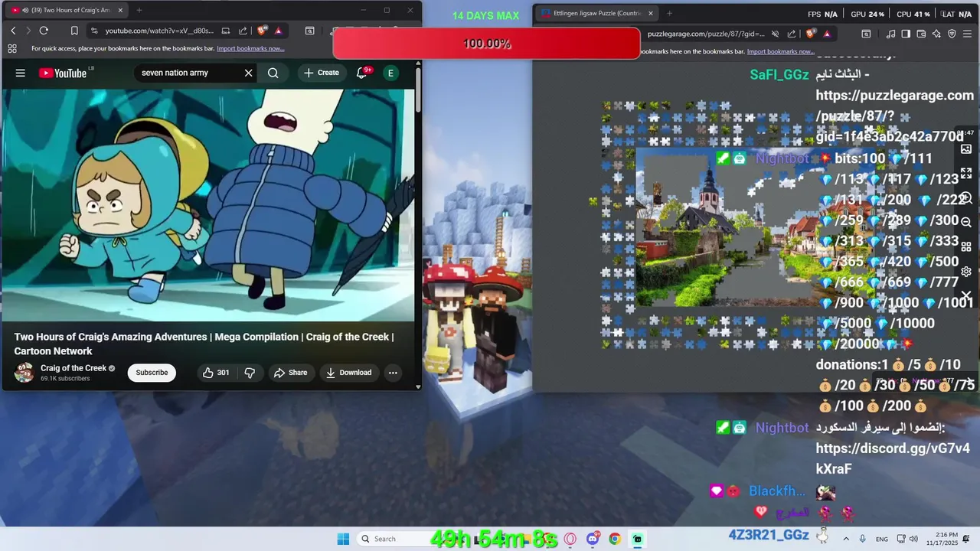
Task: Share the YouTube page link from address bar
Action: tap(243, 31)
